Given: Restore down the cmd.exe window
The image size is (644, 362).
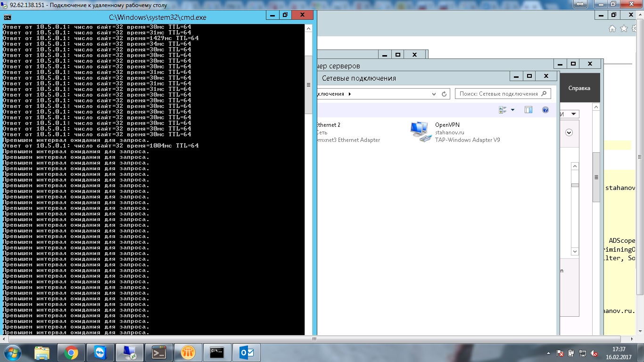Looking at the screenshot, I should 285,15.
